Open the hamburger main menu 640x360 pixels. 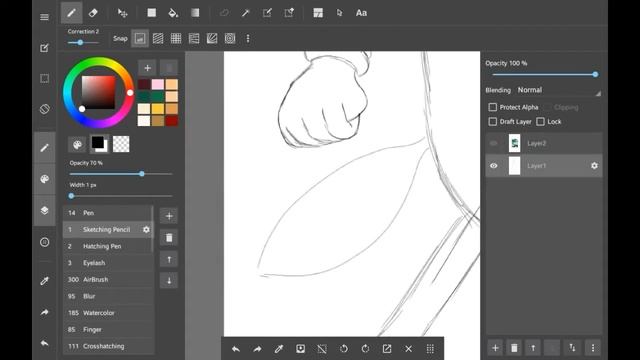click(44, 17)
